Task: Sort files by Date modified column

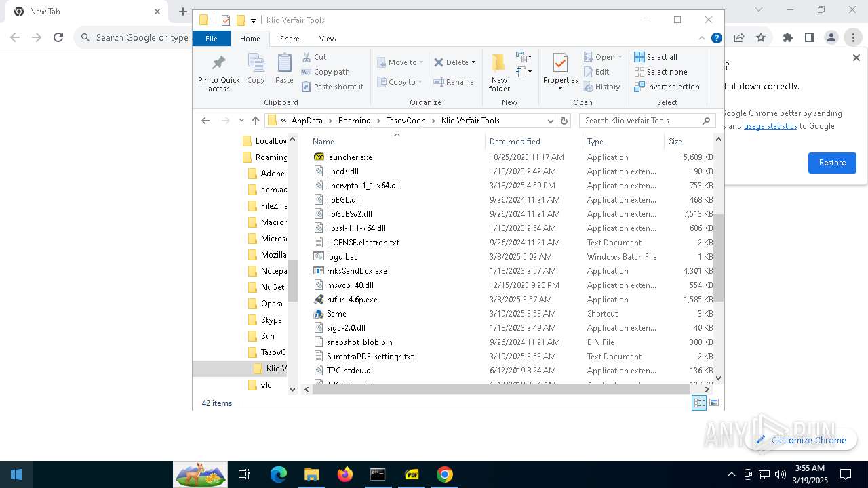Action: pos(534,142)
